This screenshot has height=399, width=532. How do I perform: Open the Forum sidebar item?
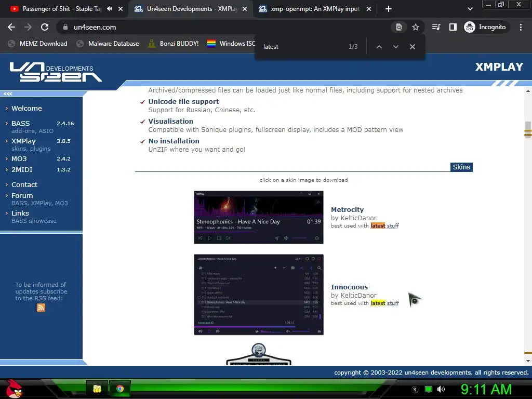pyautogui.click(x=22, y=195)
